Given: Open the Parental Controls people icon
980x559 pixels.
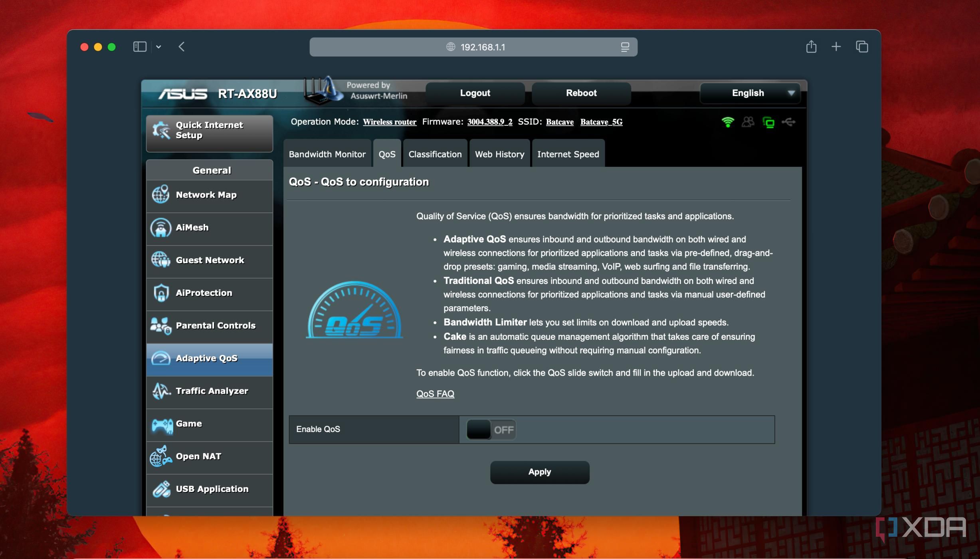Looking at the screenshot, I should 161,326.
